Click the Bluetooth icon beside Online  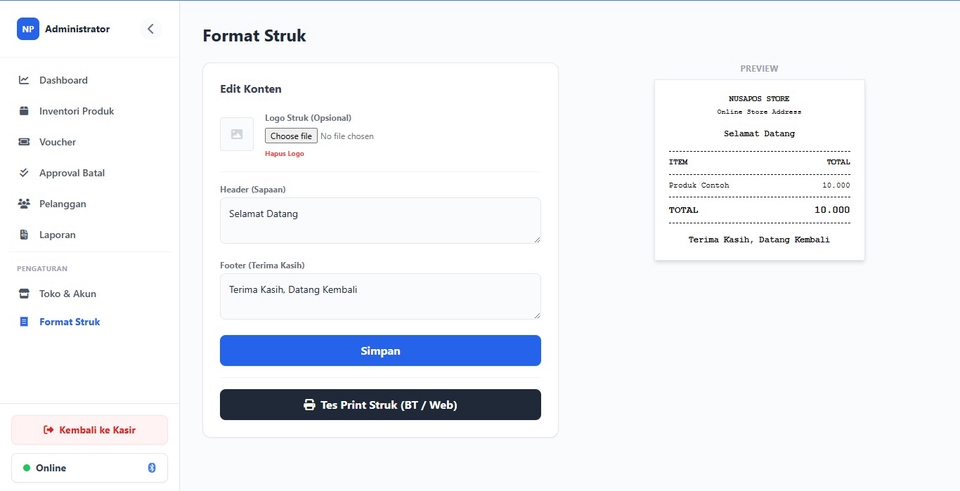[152, 468]
